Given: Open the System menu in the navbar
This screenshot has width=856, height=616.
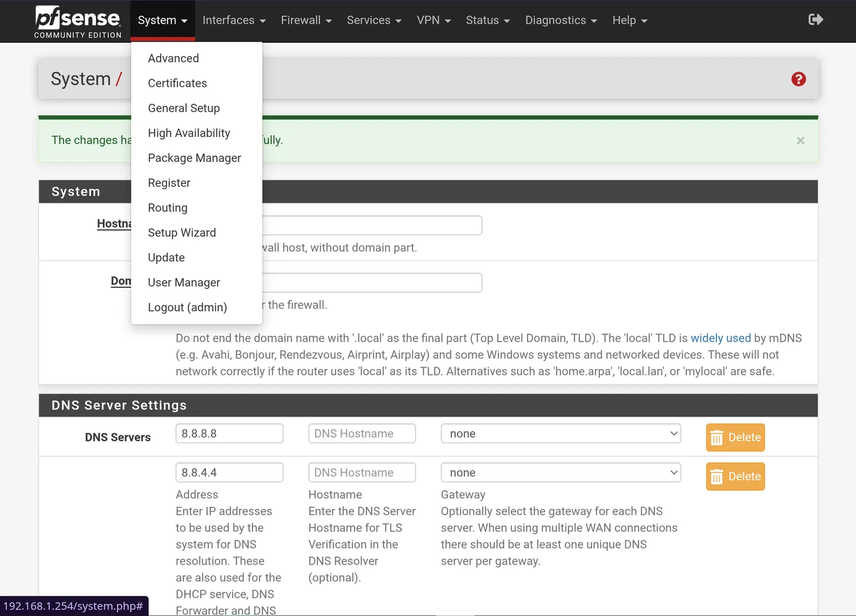Looking at the screenshot, I should coord(163,20).
